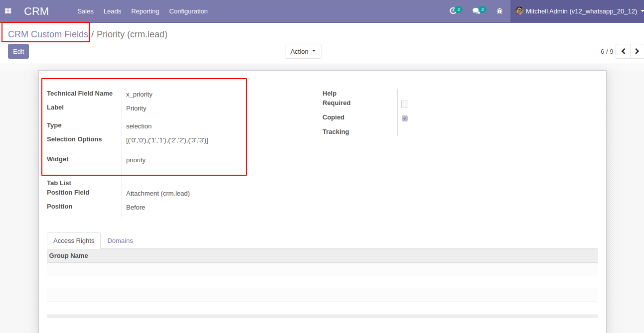This screenshot has width=644, height=333.
Task: Click the x_priority field value
Action: pos(139,94)
